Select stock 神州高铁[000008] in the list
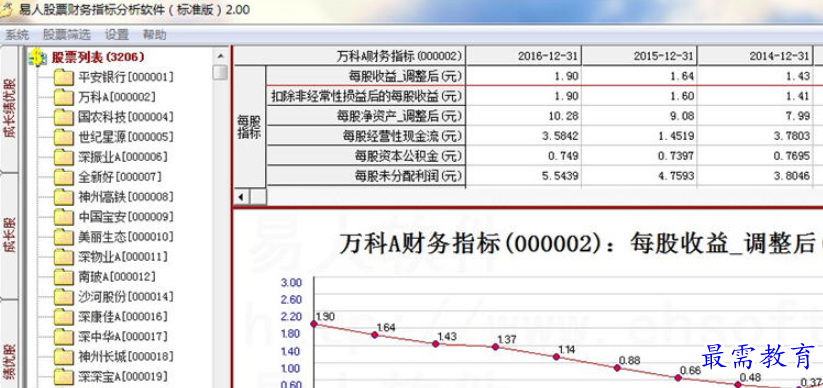The height and width of the screenshot is (388, 823). [125, 197]
